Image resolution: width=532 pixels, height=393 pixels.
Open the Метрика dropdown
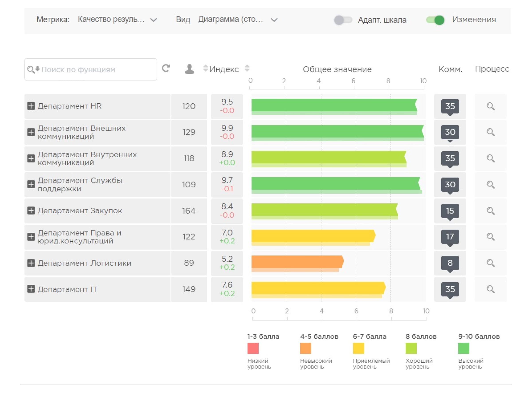coord(117,19)
